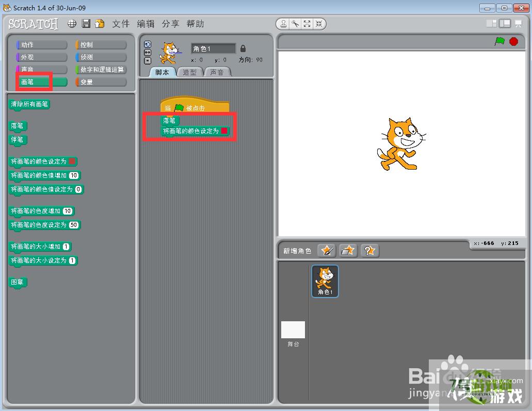Click the 落笔 block in script

(x=170, y=120)
